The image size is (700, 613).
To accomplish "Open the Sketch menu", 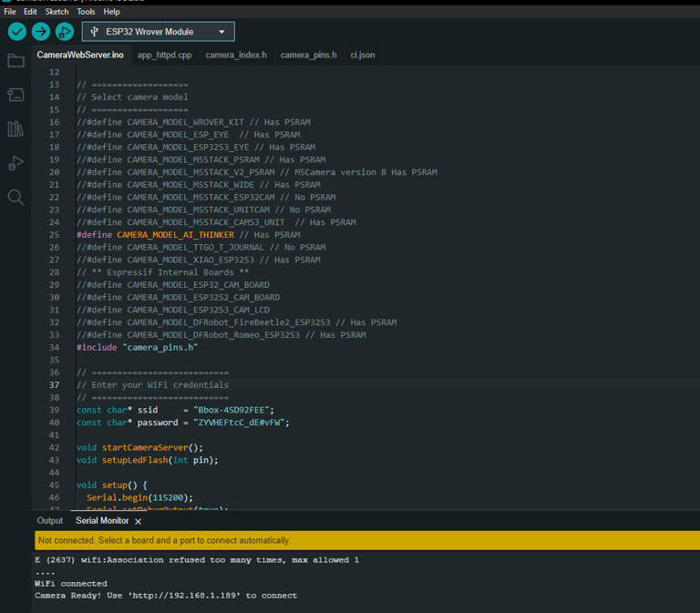I will coord(57,12).
